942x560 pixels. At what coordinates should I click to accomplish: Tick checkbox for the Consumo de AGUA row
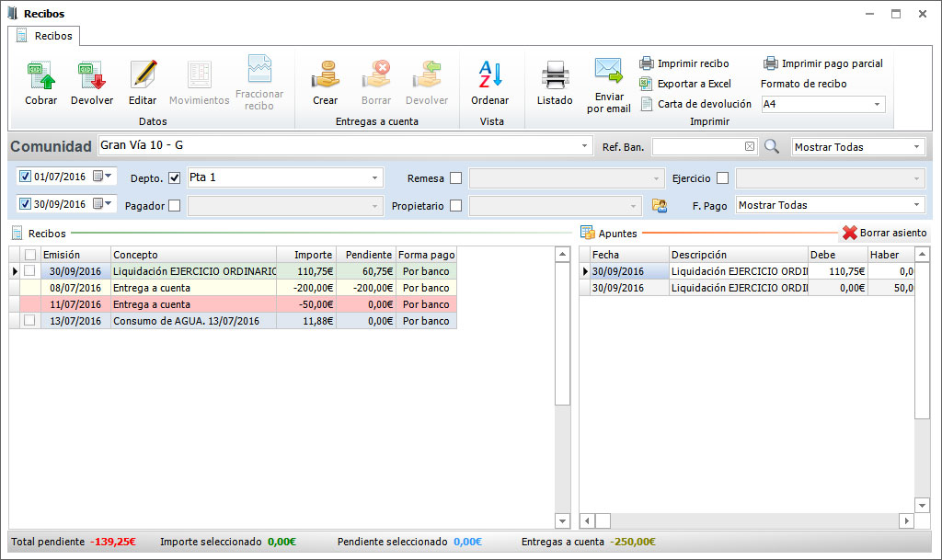pyautogui.click(x=29, y=321)
